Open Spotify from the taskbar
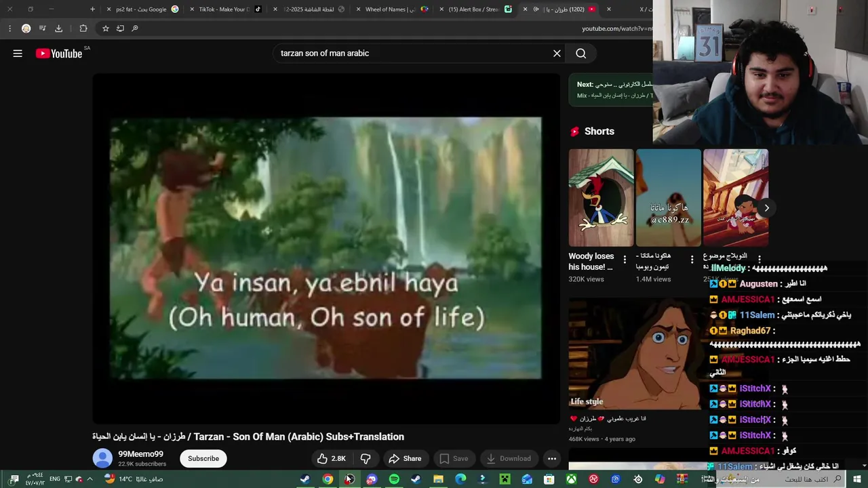868x488 pixels. click(394, 479)
